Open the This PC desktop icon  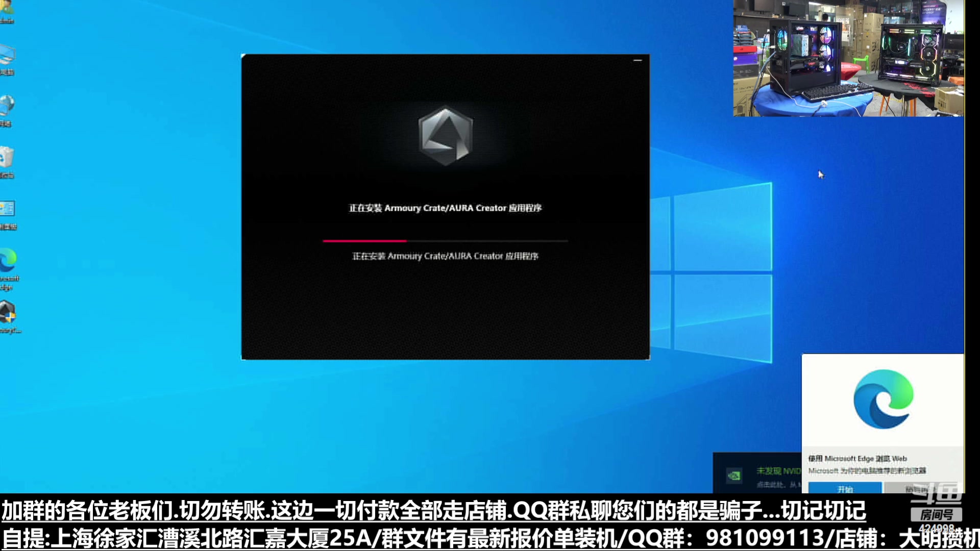[x=7, y=59]
